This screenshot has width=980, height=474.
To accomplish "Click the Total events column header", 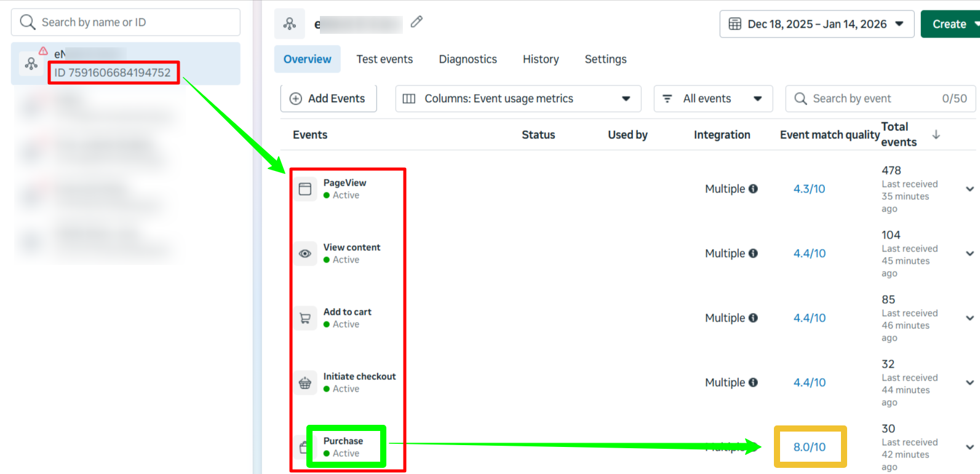I will (899, 135).
